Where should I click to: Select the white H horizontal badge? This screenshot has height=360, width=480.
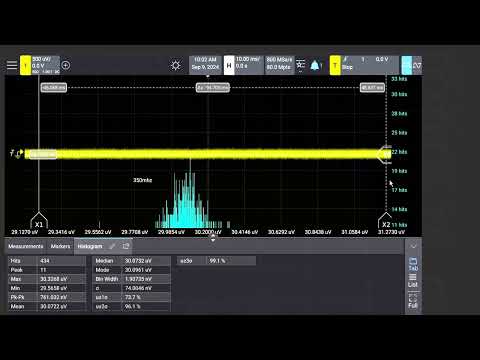click(229, 65)
